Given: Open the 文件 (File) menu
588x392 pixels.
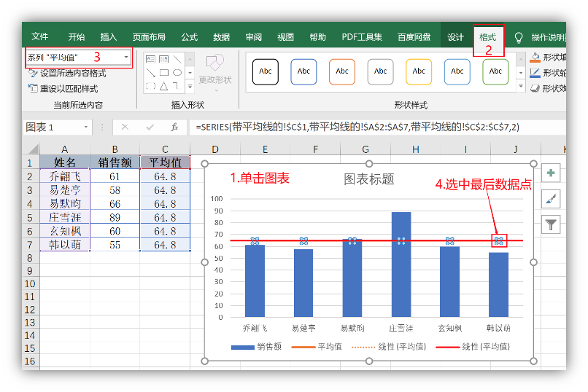Looking at the screenshot, I should tap(40, 37).
